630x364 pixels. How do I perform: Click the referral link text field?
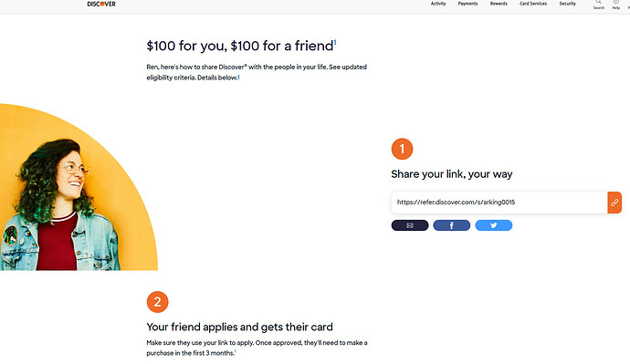tap(499, 203)
